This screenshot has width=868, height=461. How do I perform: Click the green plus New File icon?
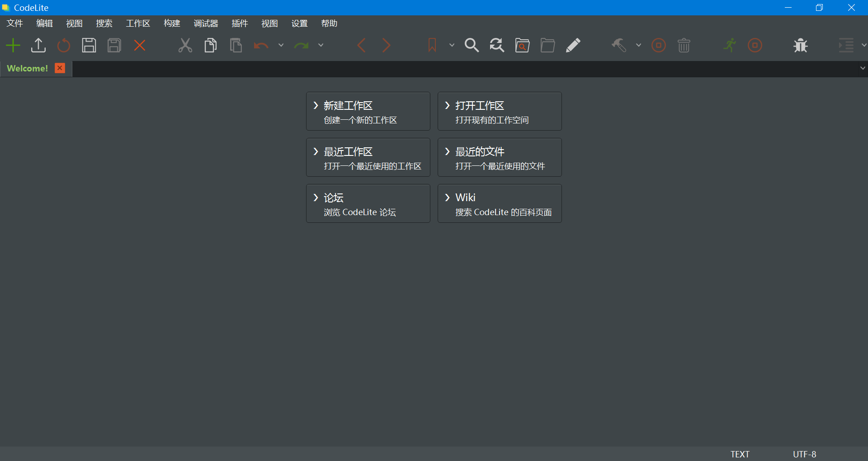13,45
